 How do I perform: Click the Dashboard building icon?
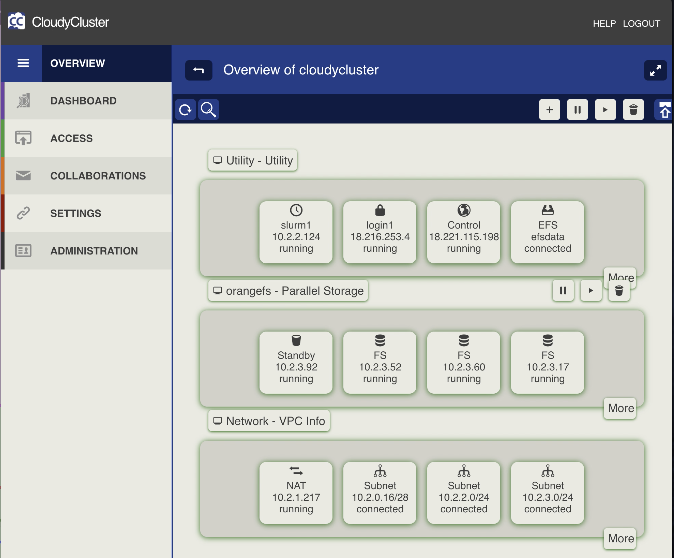tap(24, 101)
